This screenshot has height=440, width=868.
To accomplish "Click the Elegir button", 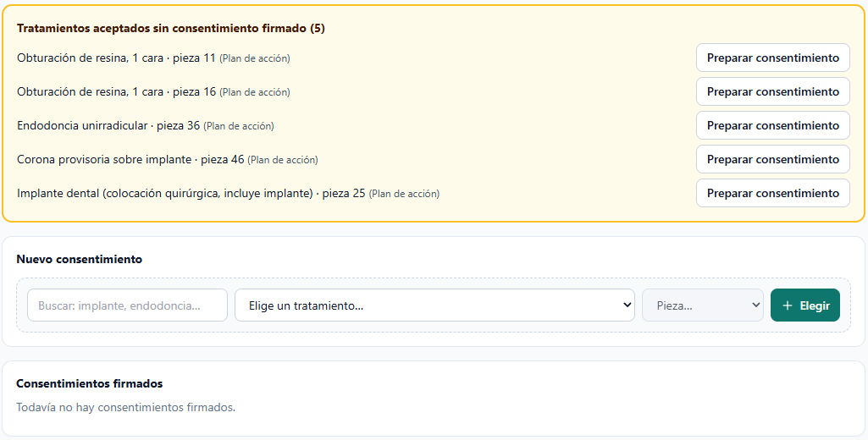I will (x=804, y=305).
